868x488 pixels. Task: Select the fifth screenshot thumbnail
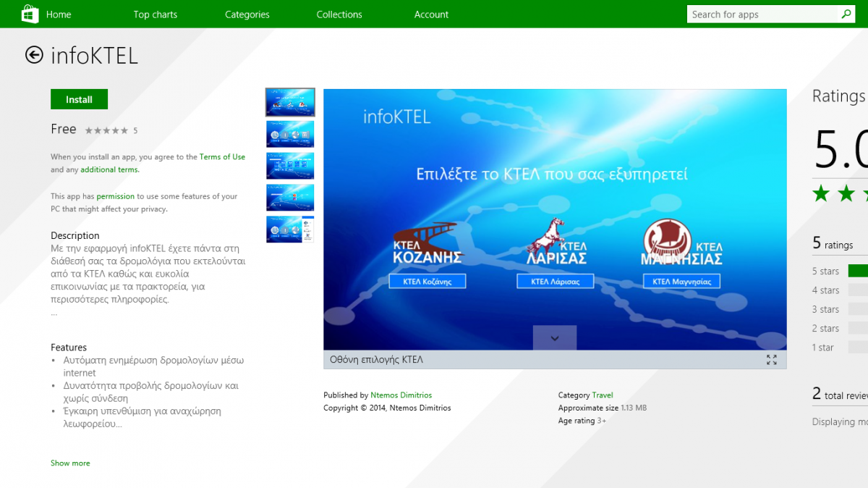(290, 230)
